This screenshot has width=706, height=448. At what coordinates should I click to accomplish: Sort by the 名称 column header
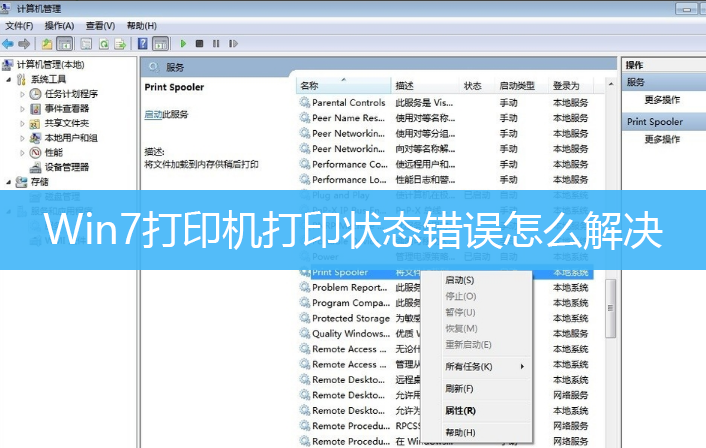pyautogui.click(x=344, y=86)
